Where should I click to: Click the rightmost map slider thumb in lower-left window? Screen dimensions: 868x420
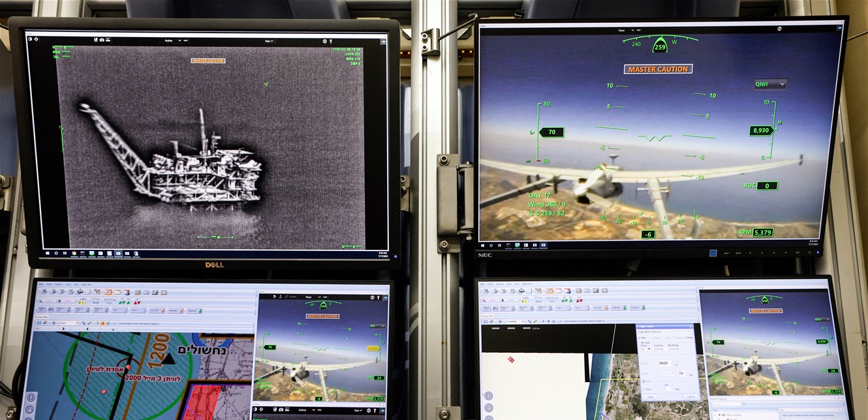[113, 330]
